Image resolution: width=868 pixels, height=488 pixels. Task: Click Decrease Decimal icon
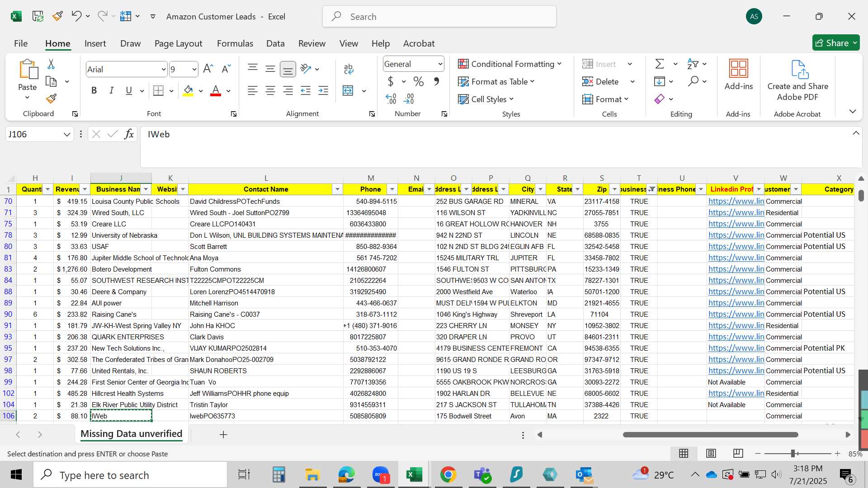409,99
